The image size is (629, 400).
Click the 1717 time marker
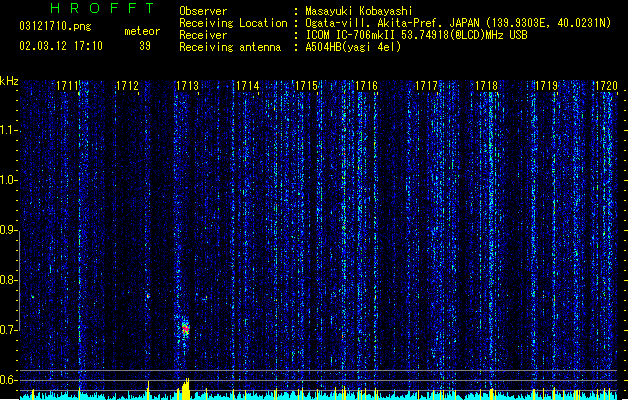tap(426, 86)
